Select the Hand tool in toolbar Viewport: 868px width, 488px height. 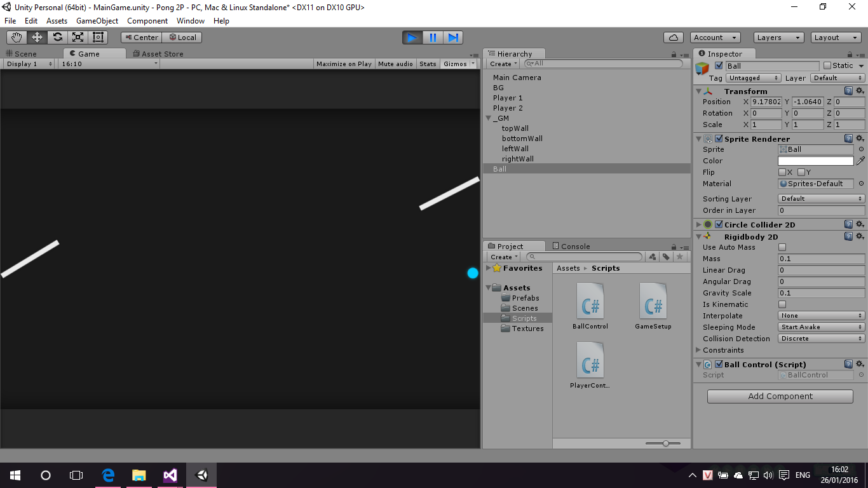tap(17, 37)
